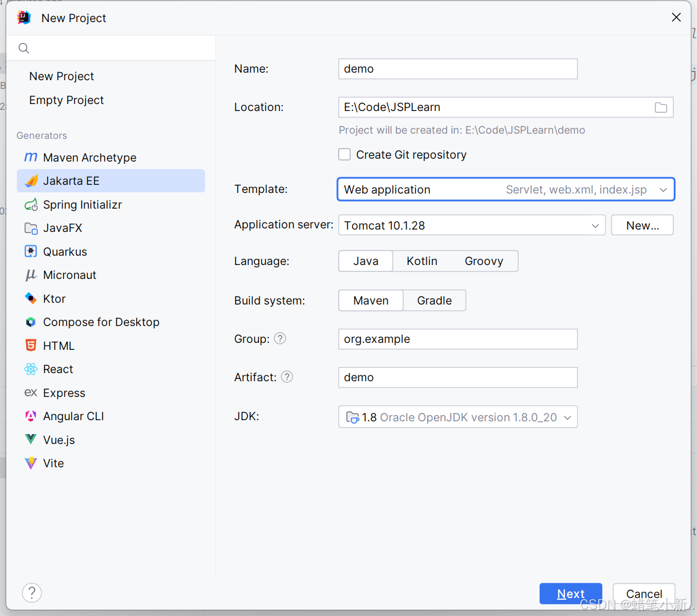
Task: Click the Next button
Action: pyautogui.click(x=570, y=593)
